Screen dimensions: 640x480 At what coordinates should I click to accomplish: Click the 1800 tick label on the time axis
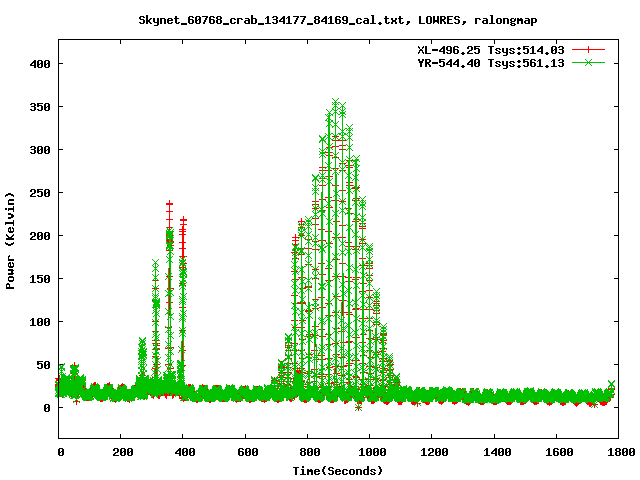621,452
